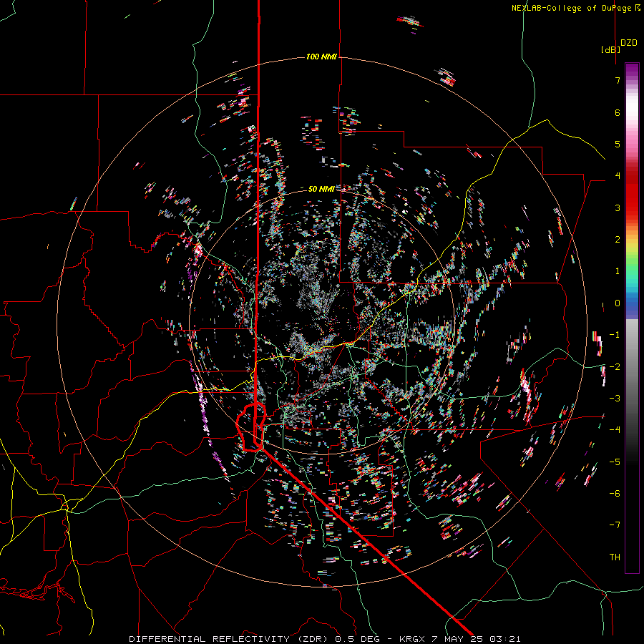Click the [dB] unit label
The height and width of the screenshot is (644, 644).
coord(611,49)
